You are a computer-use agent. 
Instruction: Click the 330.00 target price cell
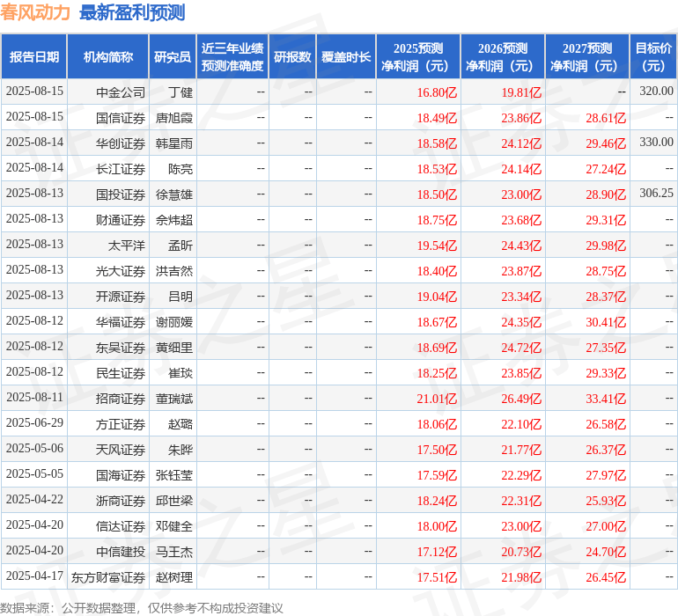coord(656,143)
